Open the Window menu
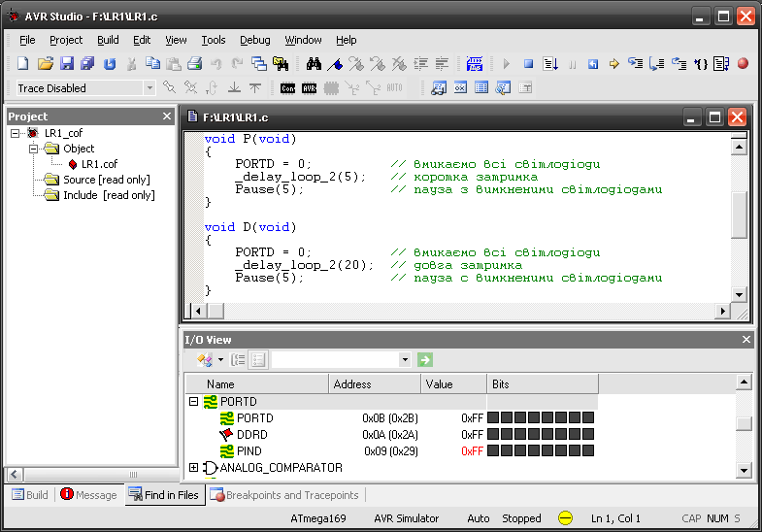The image size is (762, 532). click(303, 40)
